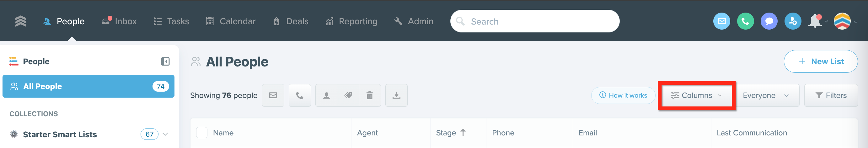This screenshot has height=148, width=868.
Task: Open the Deals tab
Action: (291, 21)
